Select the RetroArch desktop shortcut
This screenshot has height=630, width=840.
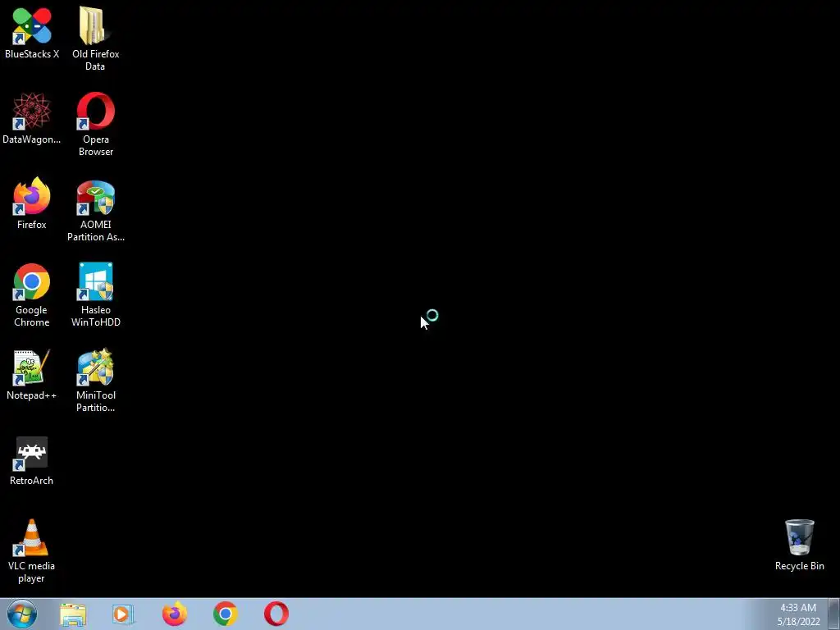[x=32, y=461]
